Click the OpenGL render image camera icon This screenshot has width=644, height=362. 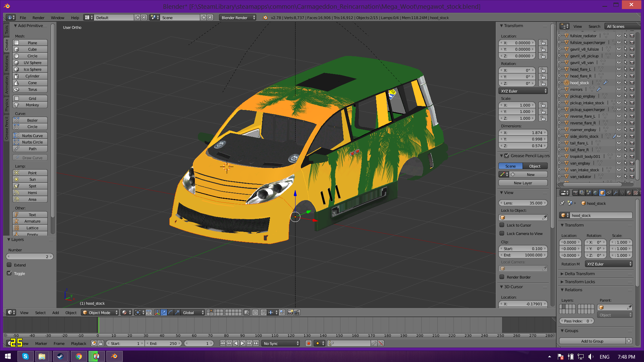point(290,312)
